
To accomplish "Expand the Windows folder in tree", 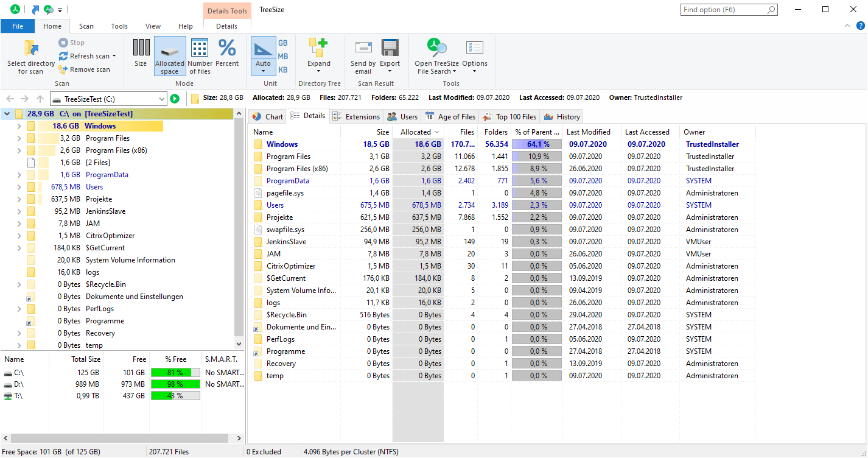I will (x=19, y=126).
